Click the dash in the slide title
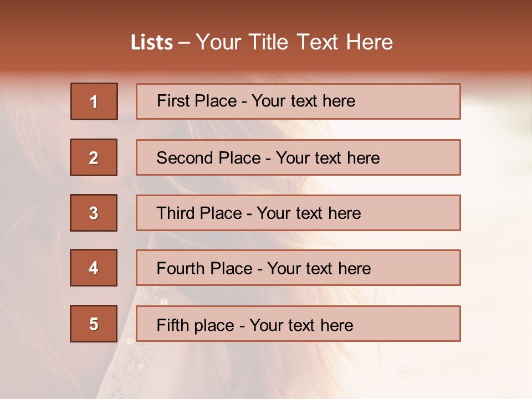 (x=184, y=43)
